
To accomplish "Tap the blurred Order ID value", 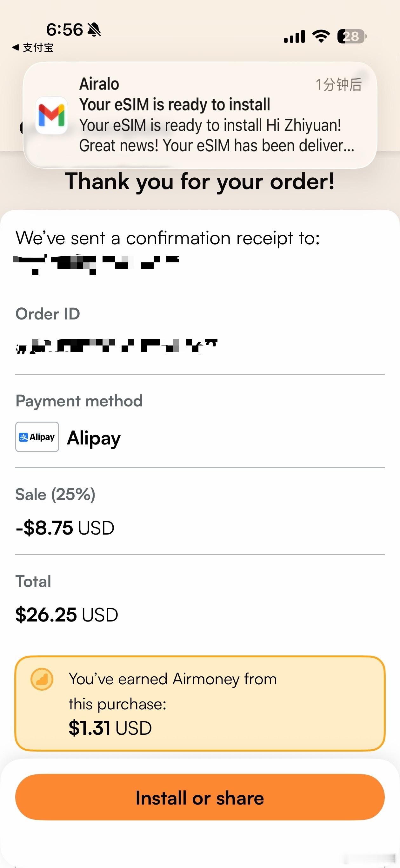I will tap(117, 346).
